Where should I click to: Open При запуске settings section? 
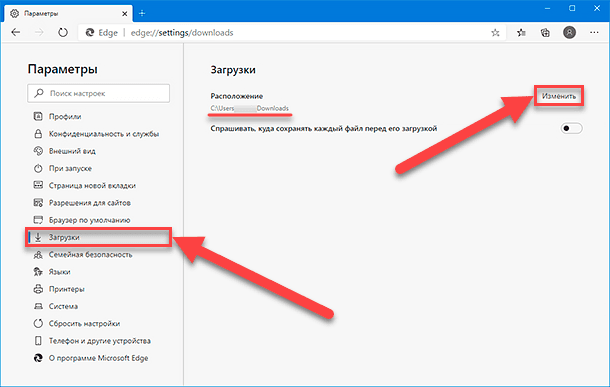click(x=63, y=168)
